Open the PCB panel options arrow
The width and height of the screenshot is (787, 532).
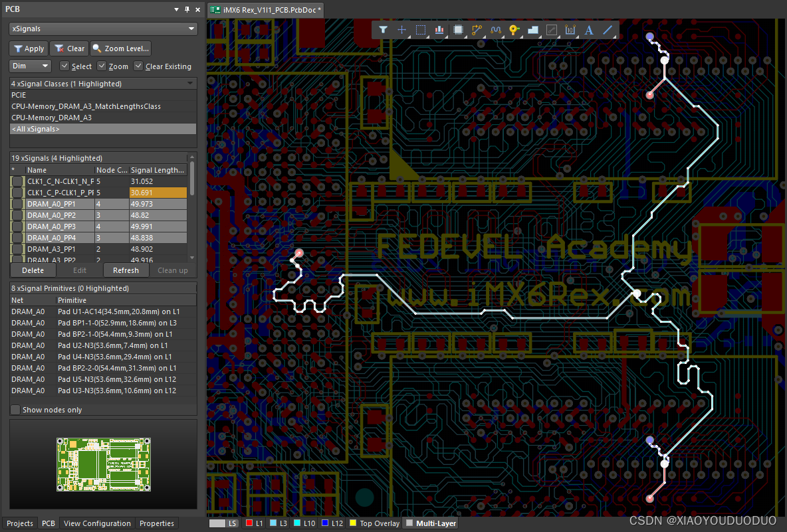pos(176,9)
